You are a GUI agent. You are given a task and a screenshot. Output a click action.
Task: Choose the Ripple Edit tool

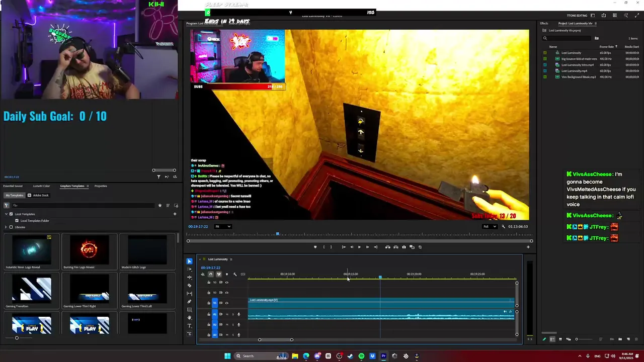coord(189,277)
